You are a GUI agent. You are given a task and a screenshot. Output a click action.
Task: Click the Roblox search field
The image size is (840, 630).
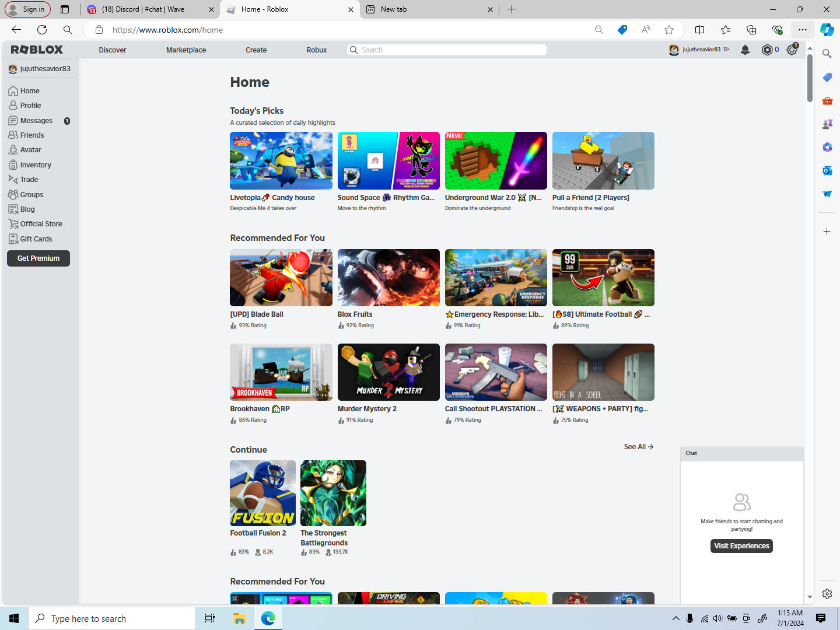[x=447, y=50]
